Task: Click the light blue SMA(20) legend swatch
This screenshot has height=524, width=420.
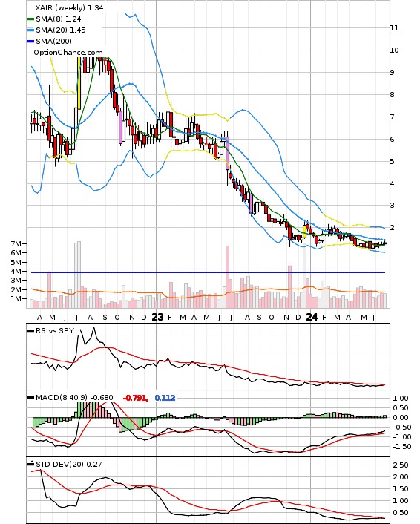Action: pos(30,30)
